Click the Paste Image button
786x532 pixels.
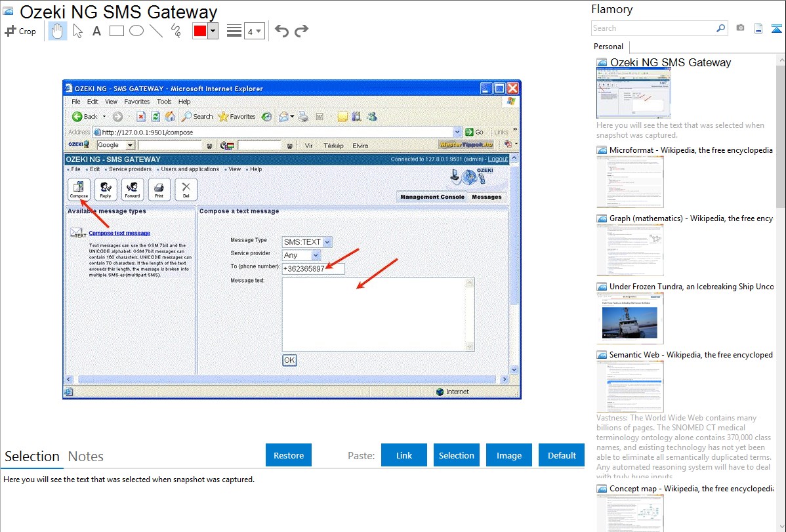508,455
